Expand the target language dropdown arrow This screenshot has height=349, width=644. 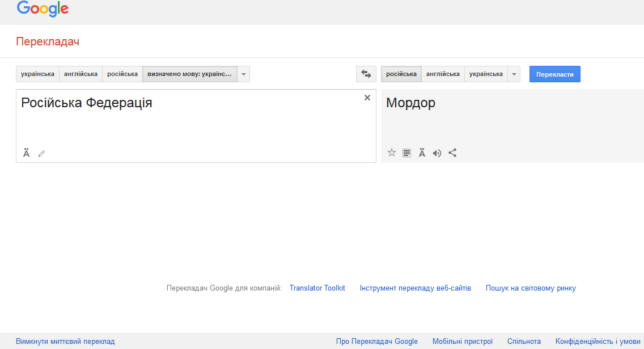(514, 74)
